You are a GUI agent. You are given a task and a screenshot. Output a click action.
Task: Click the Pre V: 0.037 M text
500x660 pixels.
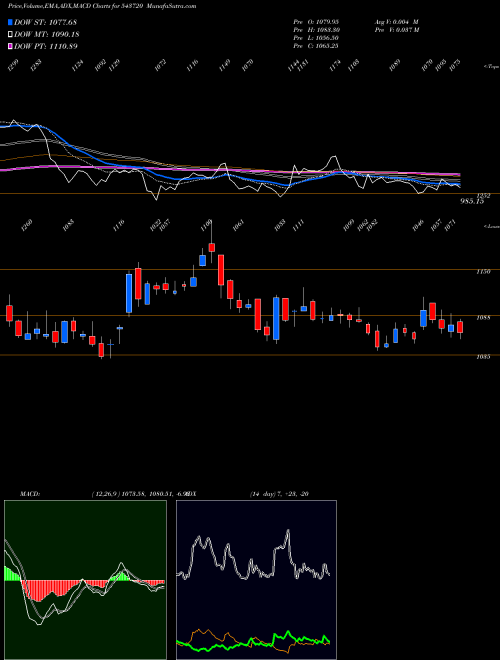tap(396, 30)
